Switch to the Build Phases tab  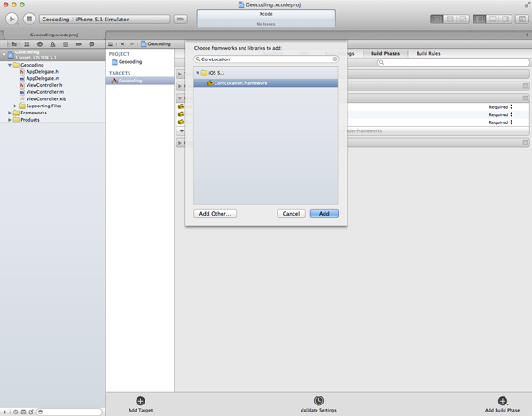pos(385,53)
